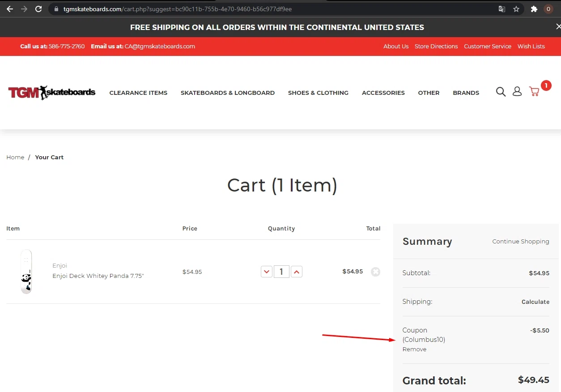The width and height of the screenshot is (561, 392).
Task: Open the Brands menu
Action: (466, 93)
